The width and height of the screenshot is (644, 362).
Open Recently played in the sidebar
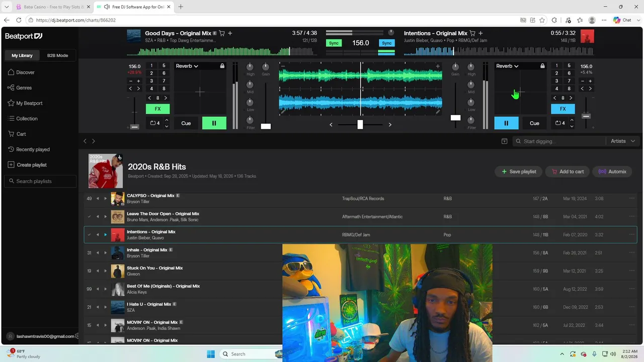[29, 149]
